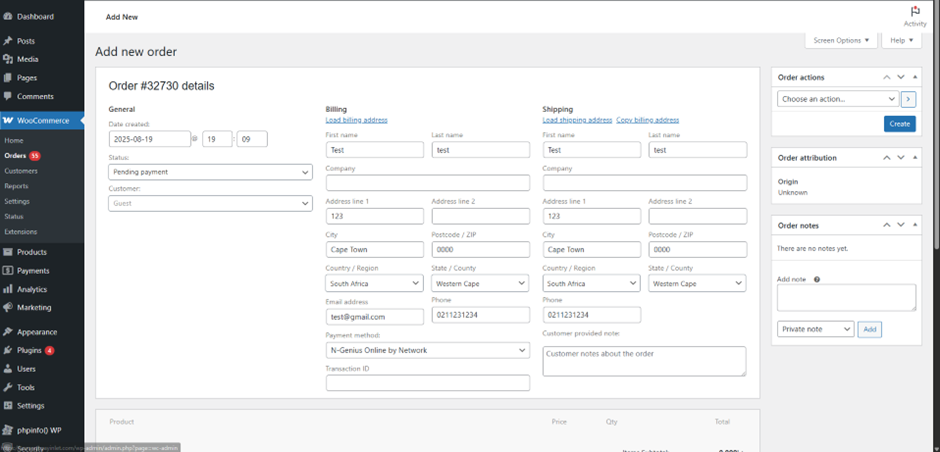The width and height of the screenshot is (940, 452).
Task: Click the WooCommerce logo icon
Action: [x=8, y=120]
